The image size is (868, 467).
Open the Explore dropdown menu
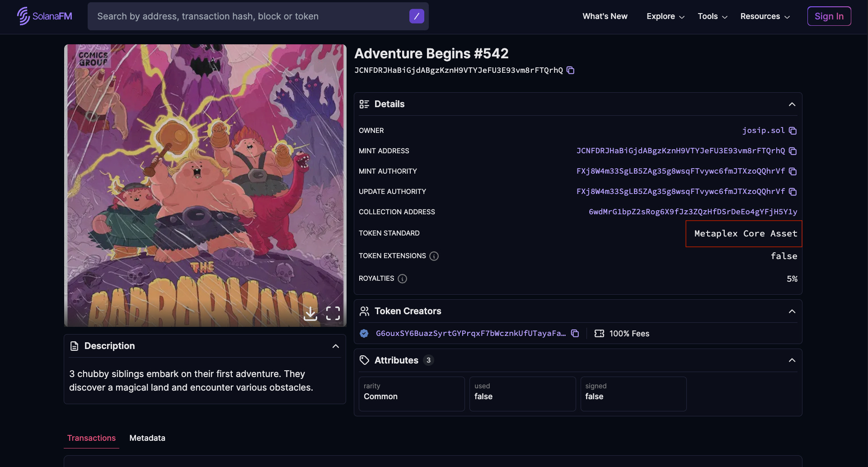(665, 16)
